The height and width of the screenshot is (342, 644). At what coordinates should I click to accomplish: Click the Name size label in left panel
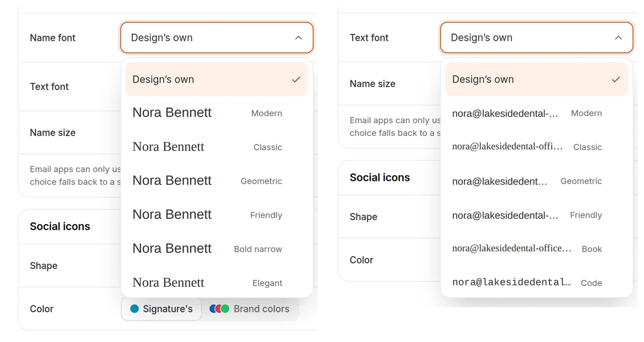pos(53,133)
